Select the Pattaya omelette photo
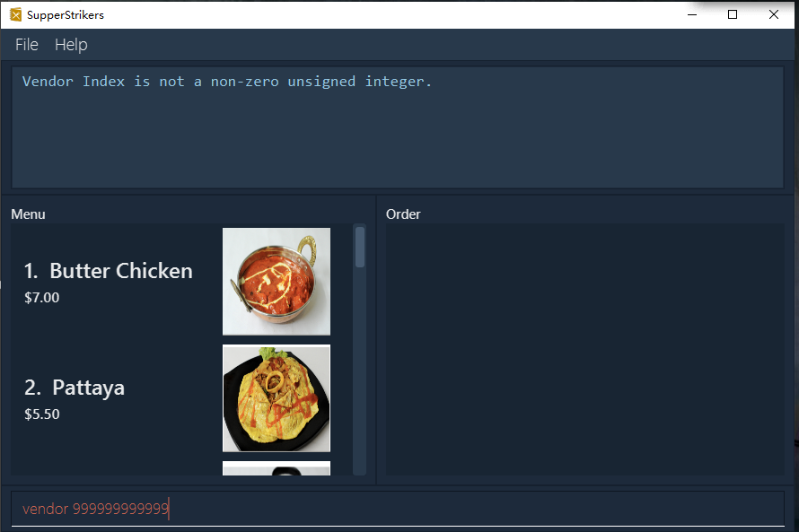Viewport: 799px width, 532px height. pyautogui.click(x=277, y=398)
